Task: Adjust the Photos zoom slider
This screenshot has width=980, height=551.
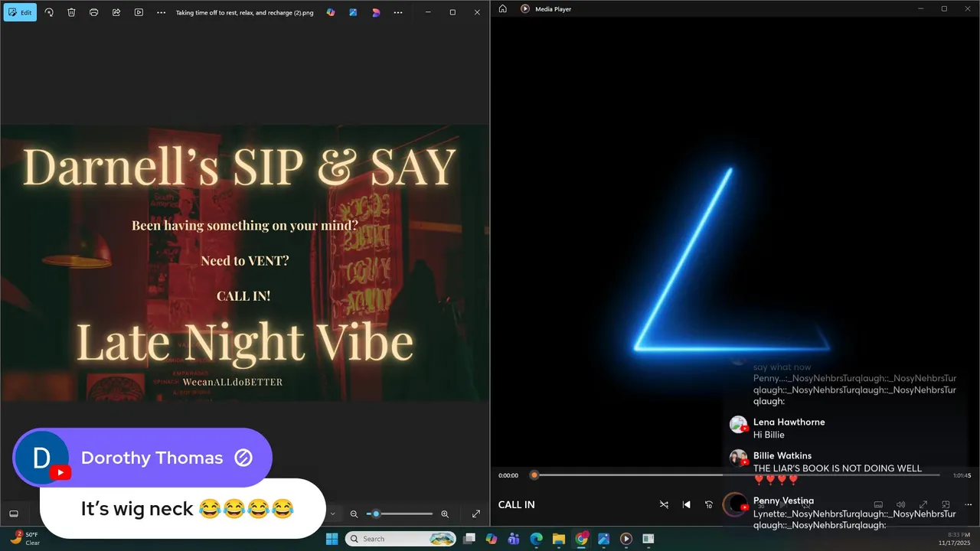Action: point(400,514)
